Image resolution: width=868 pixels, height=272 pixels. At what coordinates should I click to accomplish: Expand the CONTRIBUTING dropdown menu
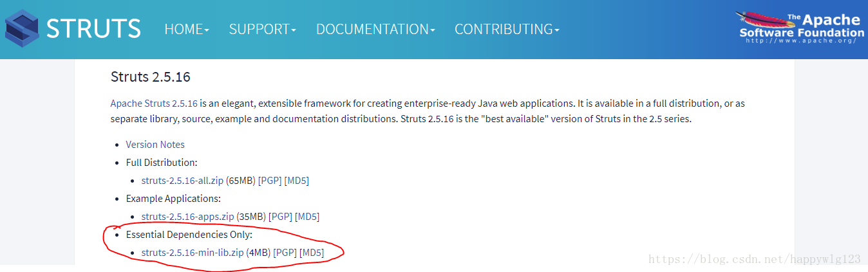point(507,30)
